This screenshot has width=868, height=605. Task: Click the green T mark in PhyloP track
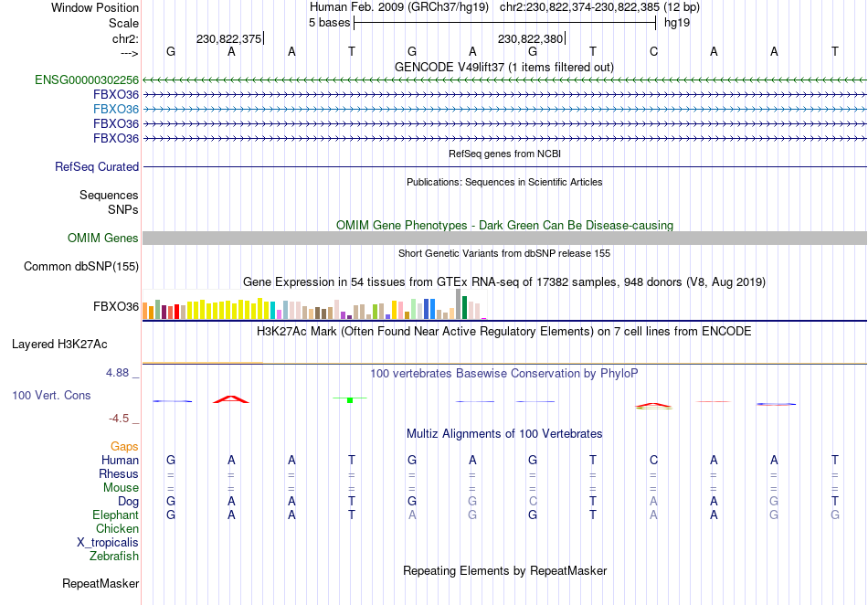click(x=350, y=399)
